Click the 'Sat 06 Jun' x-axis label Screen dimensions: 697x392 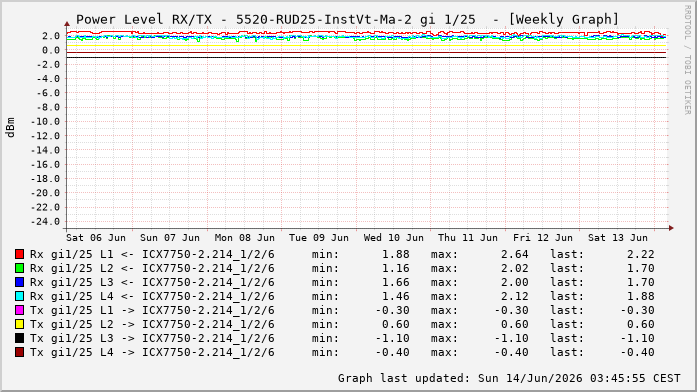[96, 238]
